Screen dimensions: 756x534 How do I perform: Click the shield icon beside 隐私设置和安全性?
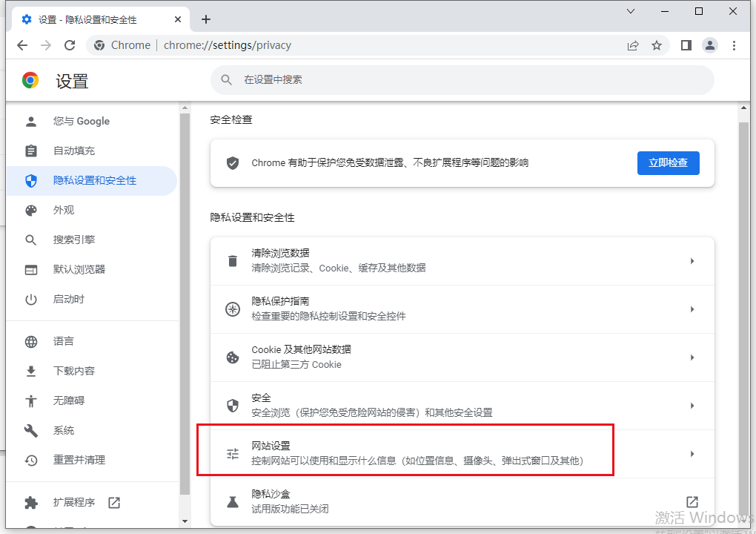[x=31, y=181]
